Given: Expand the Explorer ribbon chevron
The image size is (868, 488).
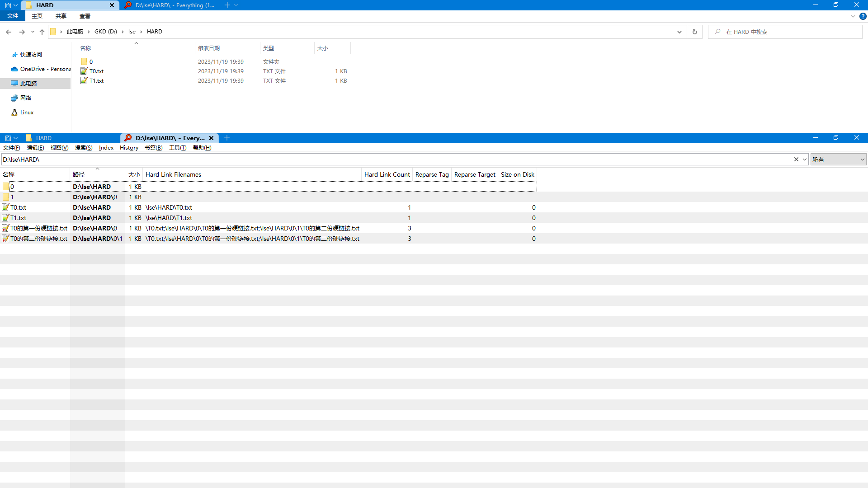Looking at the screenshot, I should click(853, 16).
